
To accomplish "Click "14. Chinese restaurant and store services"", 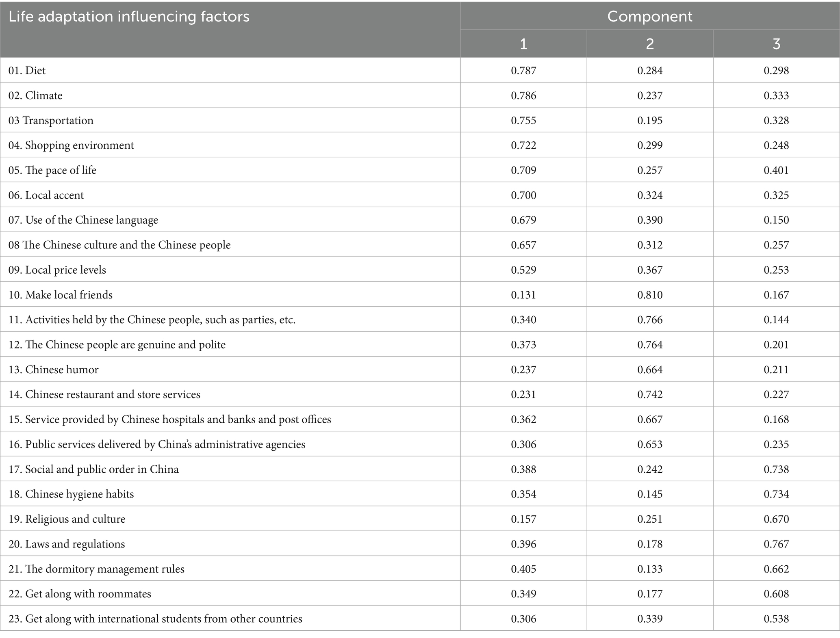I will point(104,394).
